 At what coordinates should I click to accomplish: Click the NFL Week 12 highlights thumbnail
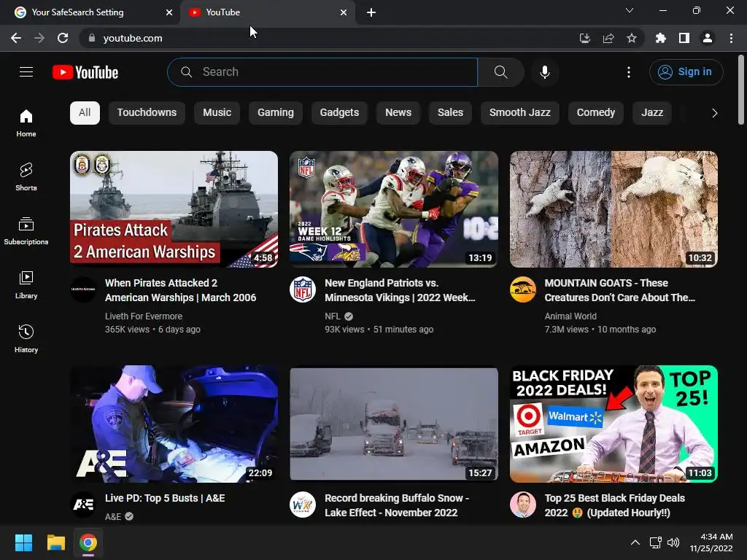[x=394, y=209]
